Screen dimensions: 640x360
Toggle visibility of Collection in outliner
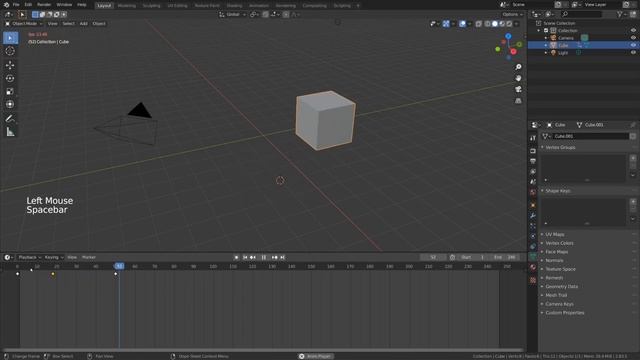[x=633, y=31]
